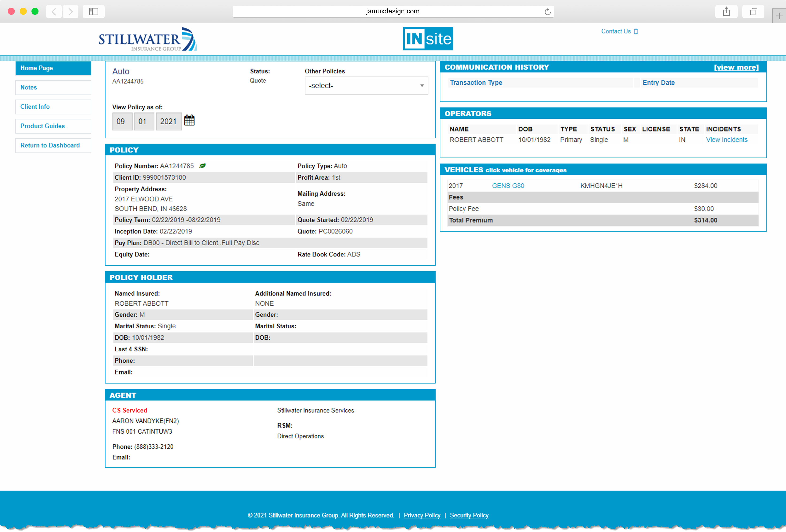Screen dimensions: 786x532
Task: Click the month field showing 09
Action: 122,121
